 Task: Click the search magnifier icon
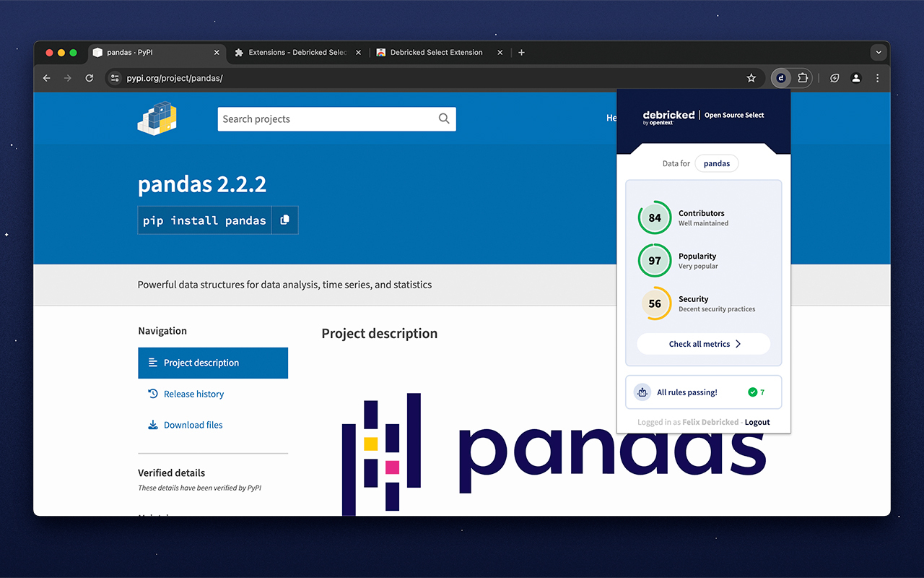[444, 119]
